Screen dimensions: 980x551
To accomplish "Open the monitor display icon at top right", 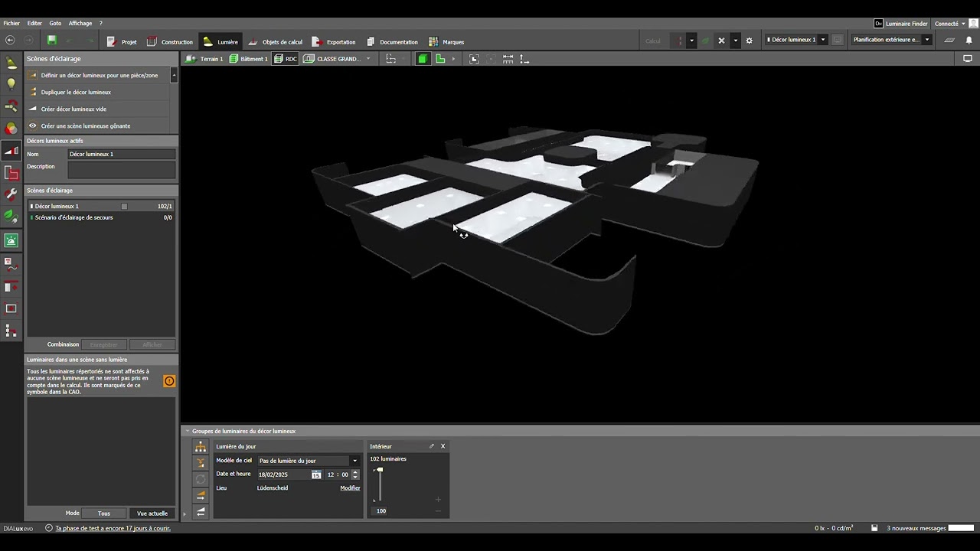I will click(968, 58).
